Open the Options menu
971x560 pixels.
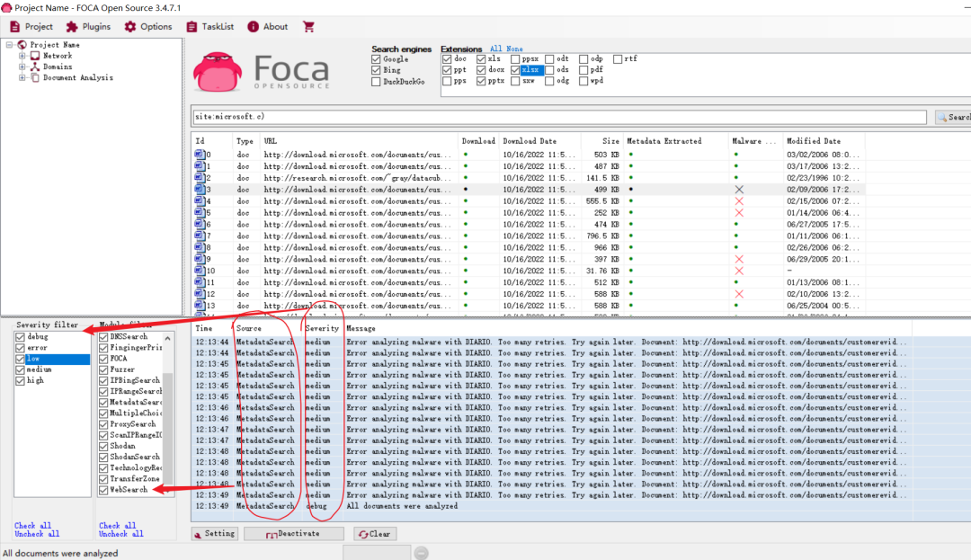[x=148, y=27]
